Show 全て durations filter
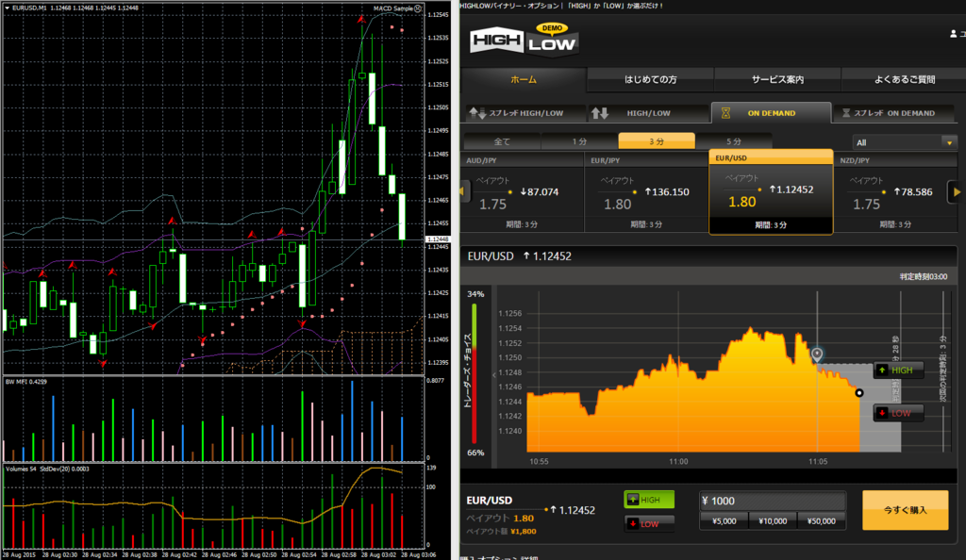966x560 pixels. [502, 141]
